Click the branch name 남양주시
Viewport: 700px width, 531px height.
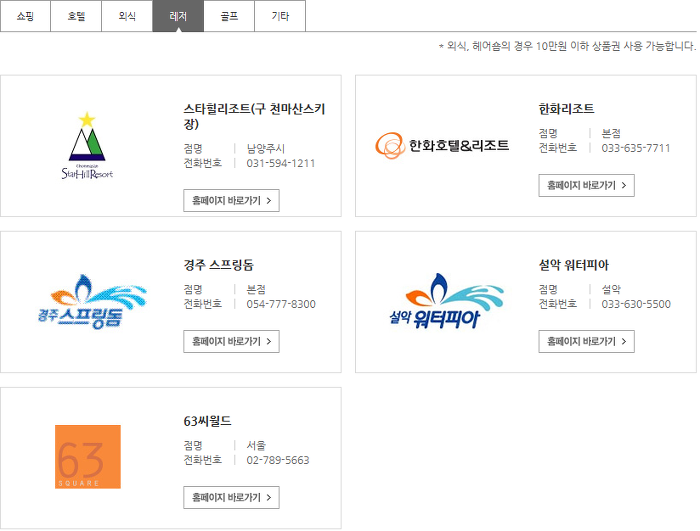click(266, 148)
